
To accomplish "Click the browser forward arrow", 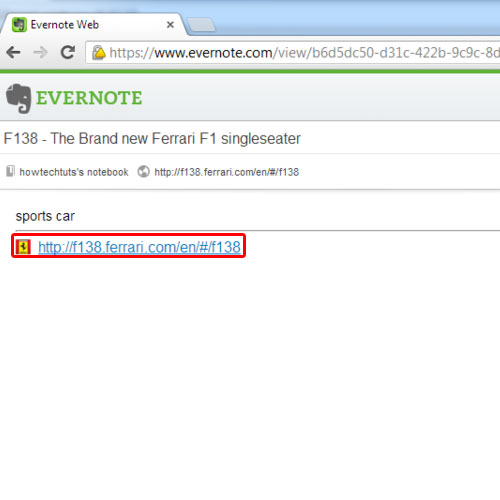I will [x=40, y=52].
